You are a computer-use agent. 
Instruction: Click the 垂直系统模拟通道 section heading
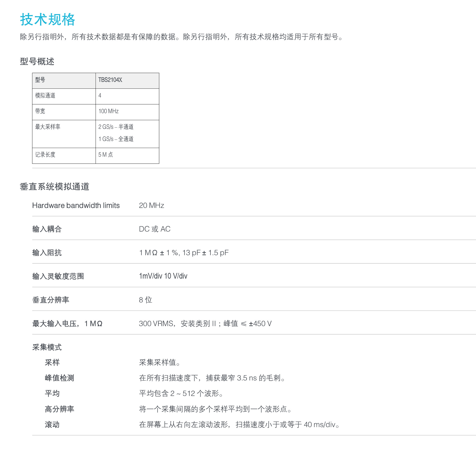54,187
